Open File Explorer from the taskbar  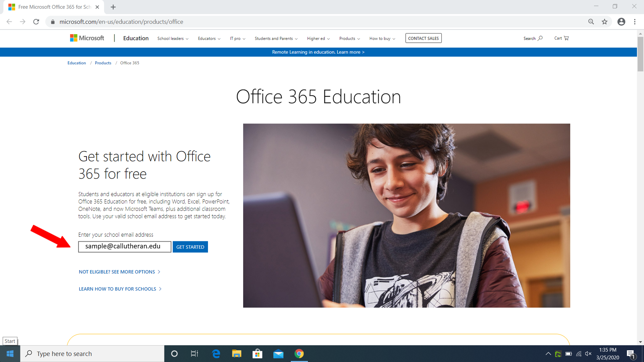click(237, 354)
